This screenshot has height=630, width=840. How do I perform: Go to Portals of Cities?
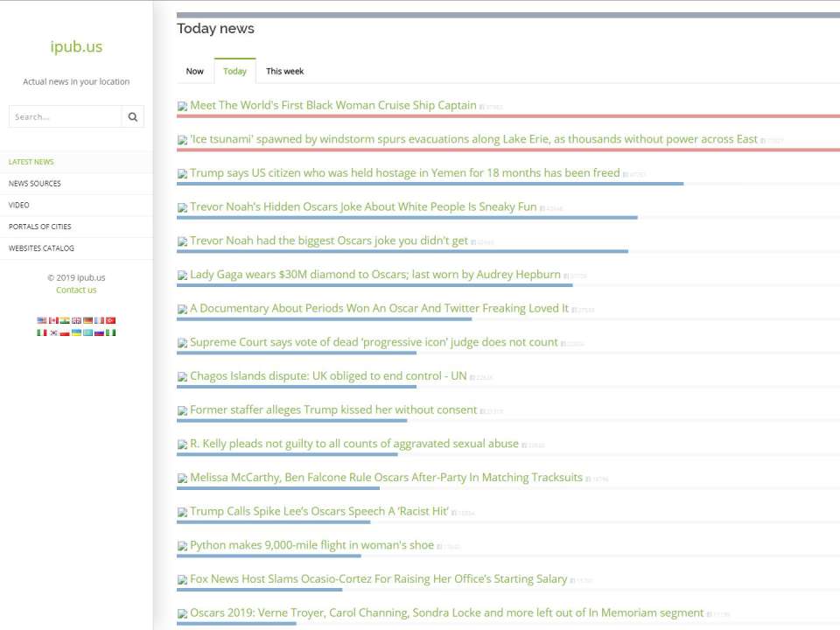(x=40, y=227)
